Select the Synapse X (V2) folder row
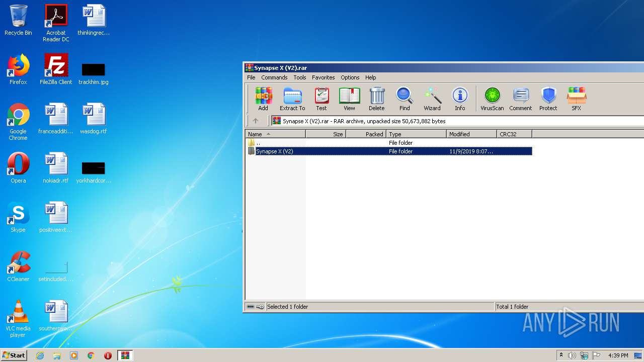The height and width of the screenshot is (362, 644). [389, 151]
